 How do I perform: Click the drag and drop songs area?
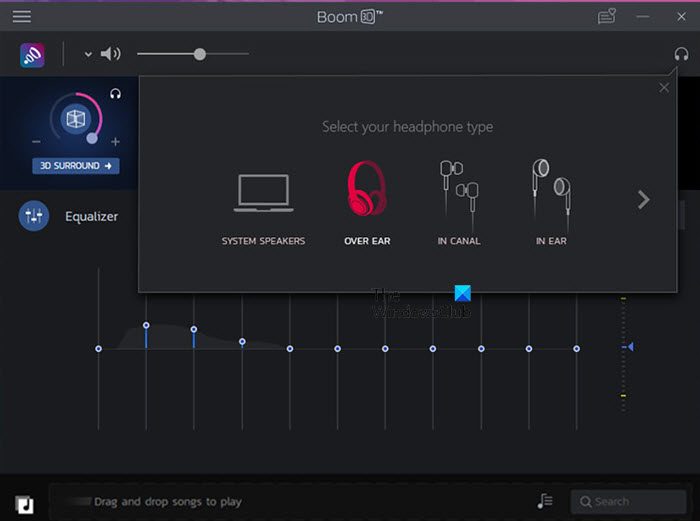point(167,502)
